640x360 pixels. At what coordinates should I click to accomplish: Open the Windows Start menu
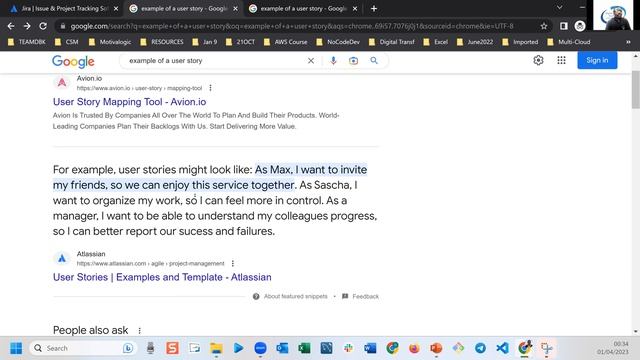tap(16, 348)
